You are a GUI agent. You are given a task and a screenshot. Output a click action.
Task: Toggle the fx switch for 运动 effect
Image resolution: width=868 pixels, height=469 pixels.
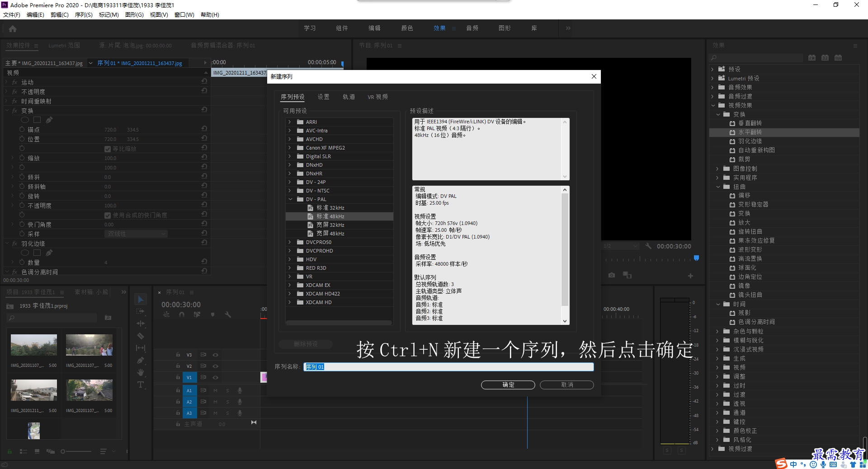point(14,82)
